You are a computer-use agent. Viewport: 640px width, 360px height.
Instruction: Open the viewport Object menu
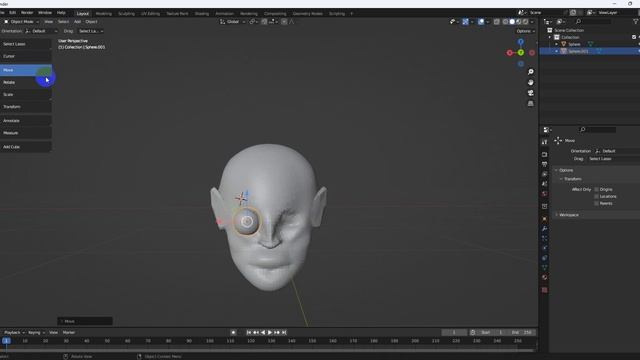[x=91, y=22]
